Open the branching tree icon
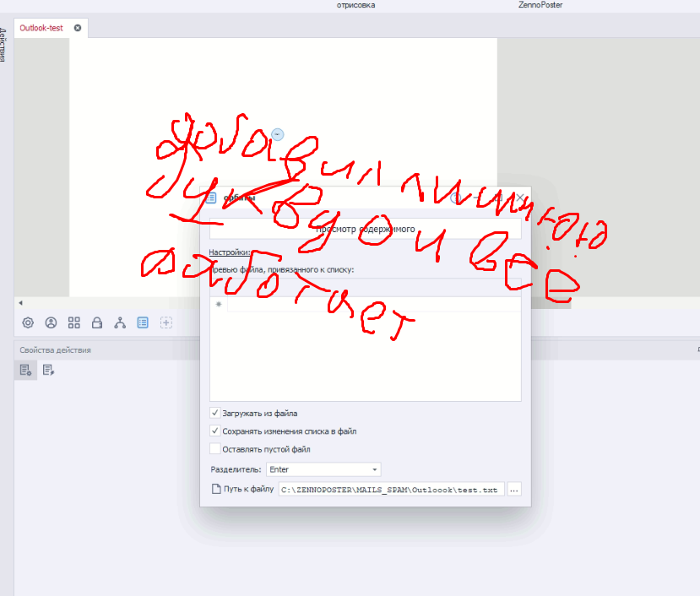Screen dimensions: 700x596 [120, 322]
